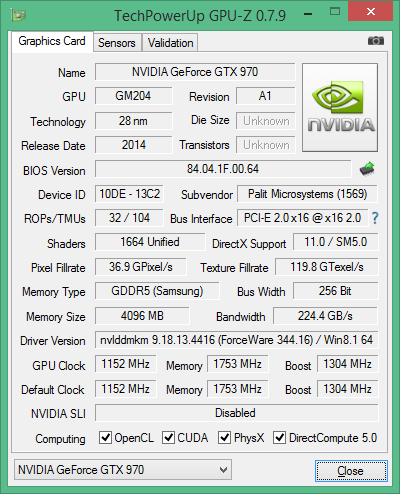
Task: Click the GPU-Z title bar app icon
Action: 18,15
